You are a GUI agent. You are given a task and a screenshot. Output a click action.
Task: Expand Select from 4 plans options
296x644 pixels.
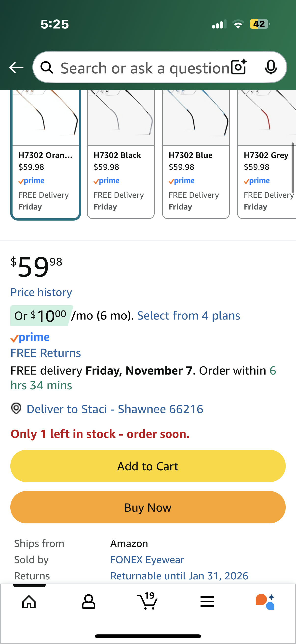coord(188,316)
